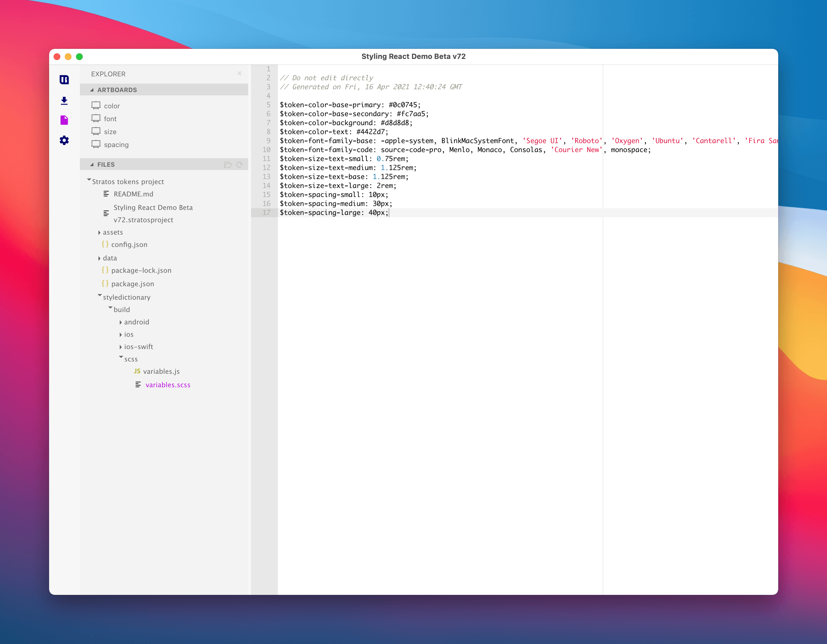827x644 pixels.
Task: Select the color artboard icon
Action: [x=96, y=105]
